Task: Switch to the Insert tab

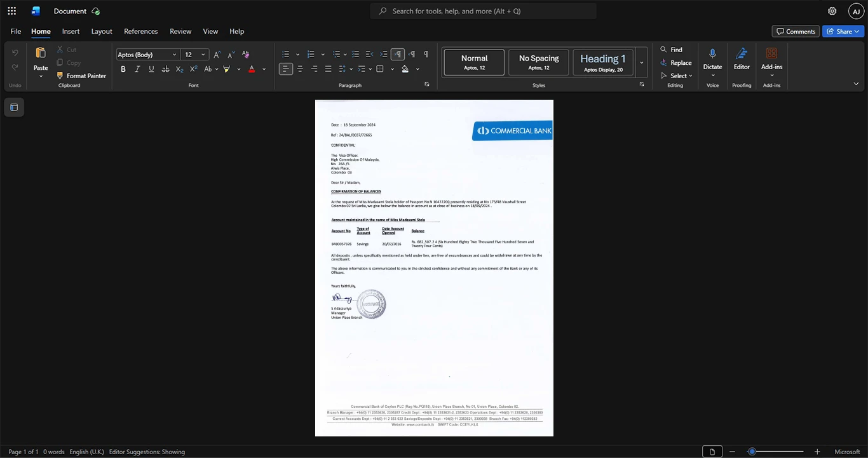Action: click(x=71, y=31)
